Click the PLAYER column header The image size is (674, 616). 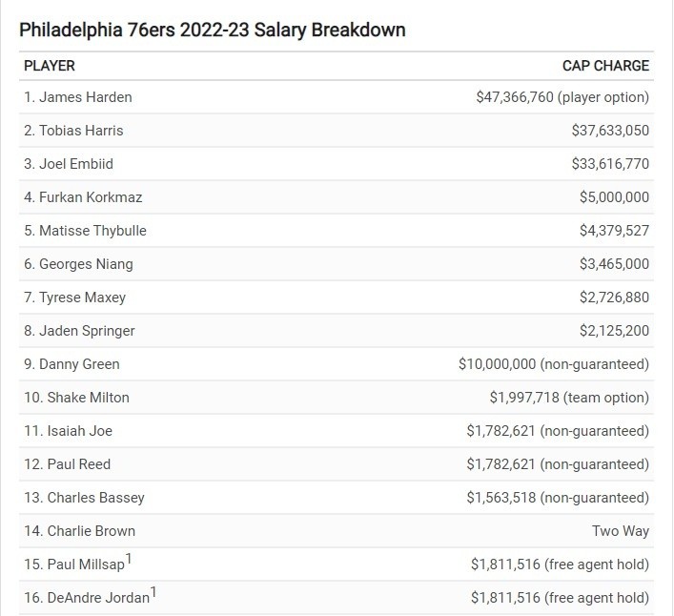pyautogui.click(x=50, y=66)
